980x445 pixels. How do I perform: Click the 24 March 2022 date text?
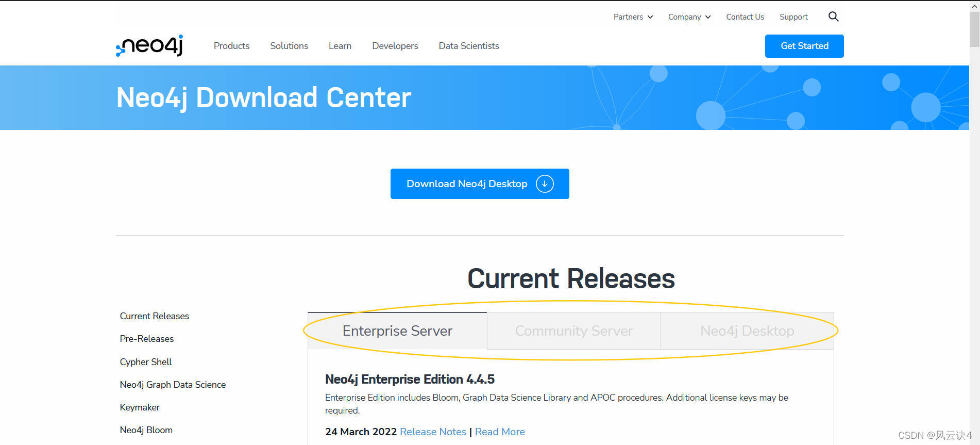click(x=361, y=432)
